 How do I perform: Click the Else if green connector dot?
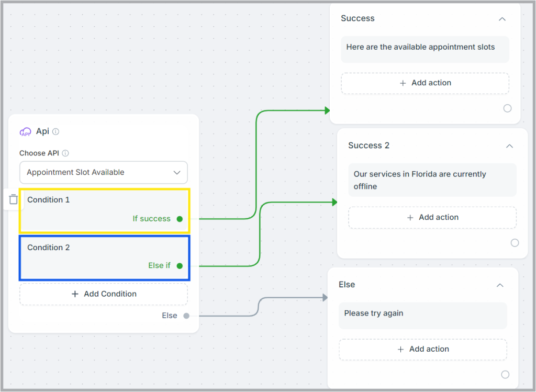[x=180, y=265]
